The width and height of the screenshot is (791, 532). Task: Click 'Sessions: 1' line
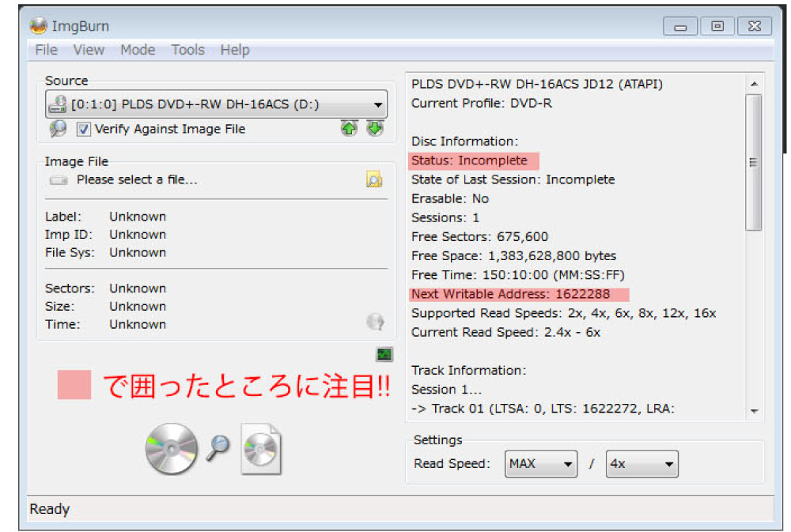(445, 218)
